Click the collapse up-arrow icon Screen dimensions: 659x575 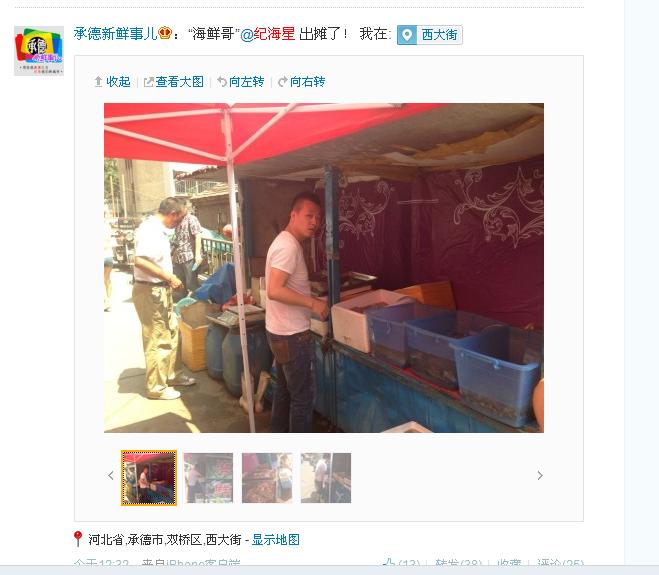coord(98,82)
